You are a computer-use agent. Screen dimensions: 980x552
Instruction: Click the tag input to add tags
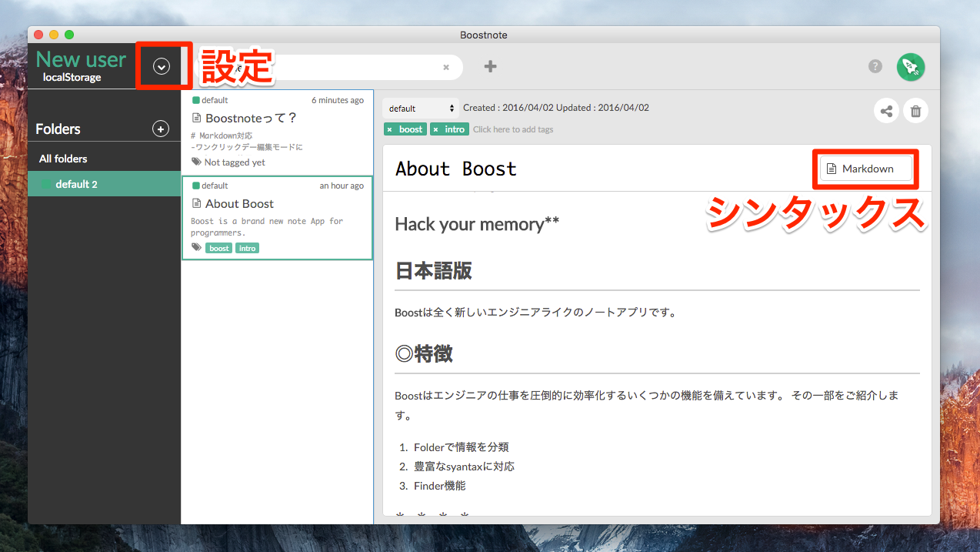coord(513,129)
